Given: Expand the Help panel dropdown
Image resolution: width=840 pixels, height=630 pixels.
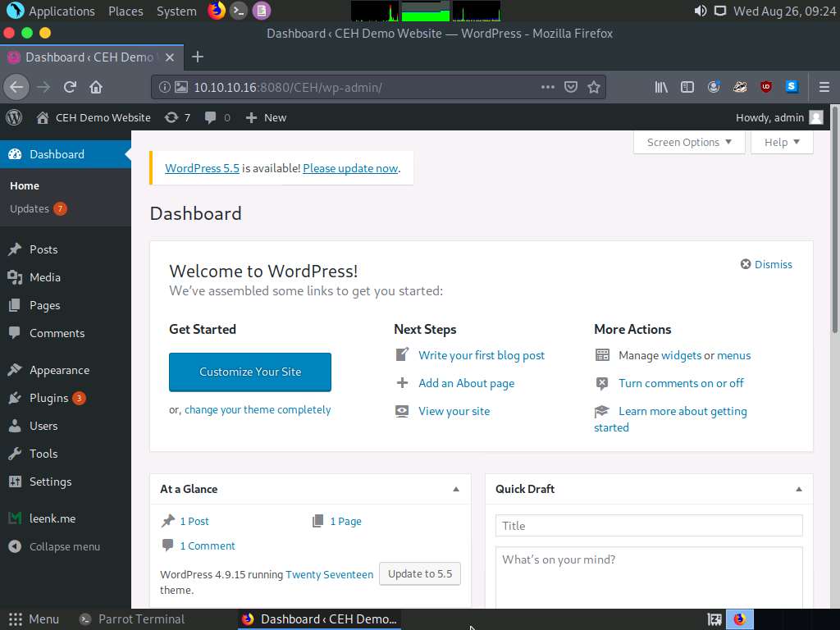Looking at the screenshot, I should point(780,142).
